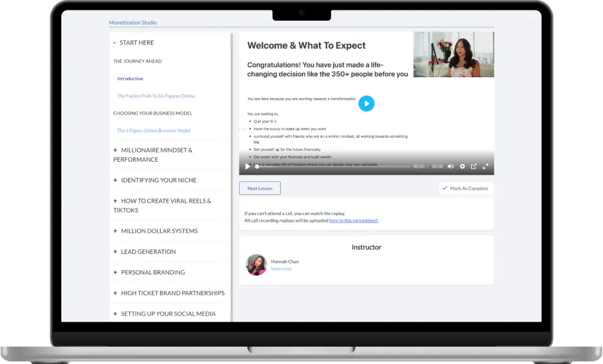This screenshot has height=364, width=603.
Task: Open the 'here in this spreadsheet' link
Action: tap(353, 221)
